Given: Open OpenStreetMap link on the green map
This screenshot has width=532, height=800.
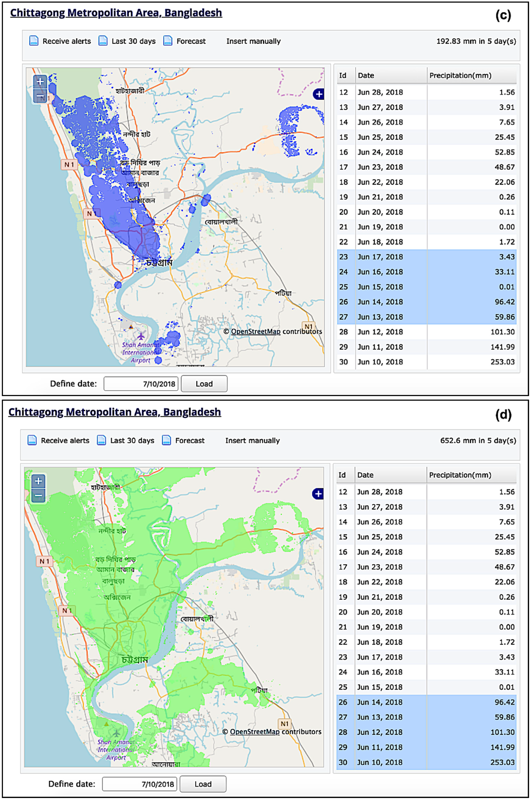Looking at the screenshot, I should coord(254,732).
